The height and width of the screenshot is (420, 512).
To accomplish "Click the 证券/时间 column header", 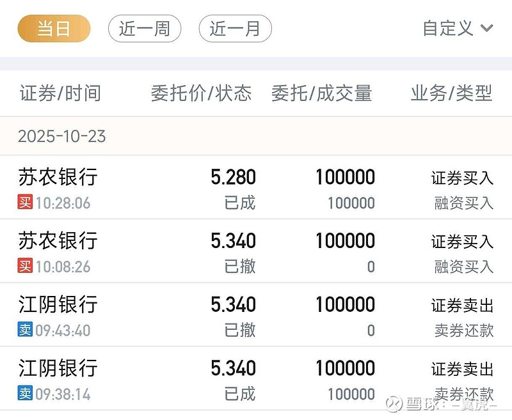I will [60, 93].
